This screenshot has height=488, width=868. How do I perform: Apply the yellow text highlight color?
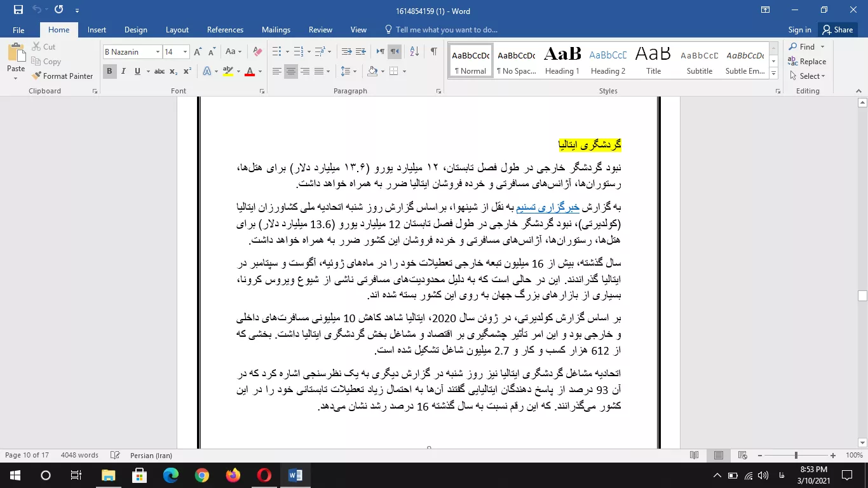(x=228, y=71)
